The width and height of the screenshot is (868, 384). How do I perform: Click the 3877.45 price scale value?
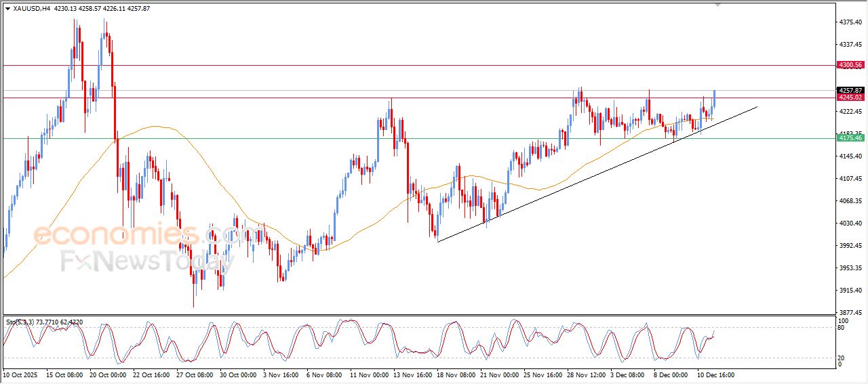tap(850, 312)
